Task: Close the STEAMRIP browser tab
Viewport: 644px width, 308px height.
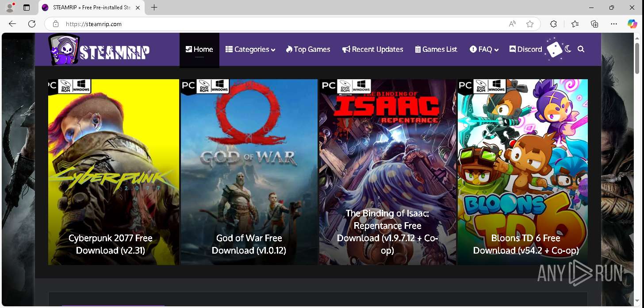Action: pyautogui.click(x=138, y=8)
